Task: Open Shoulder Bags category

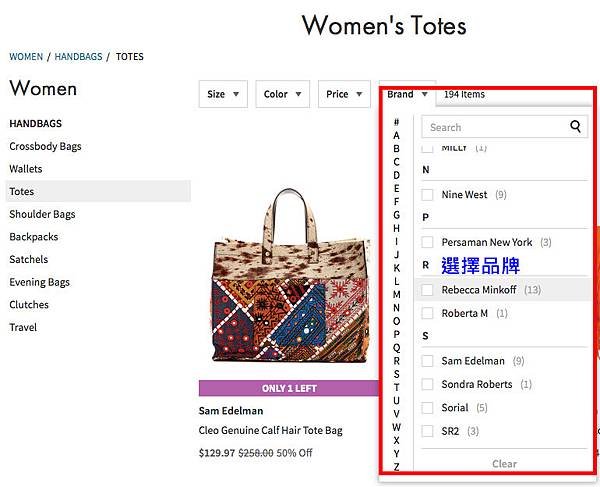Action: (x=42, y=214)
